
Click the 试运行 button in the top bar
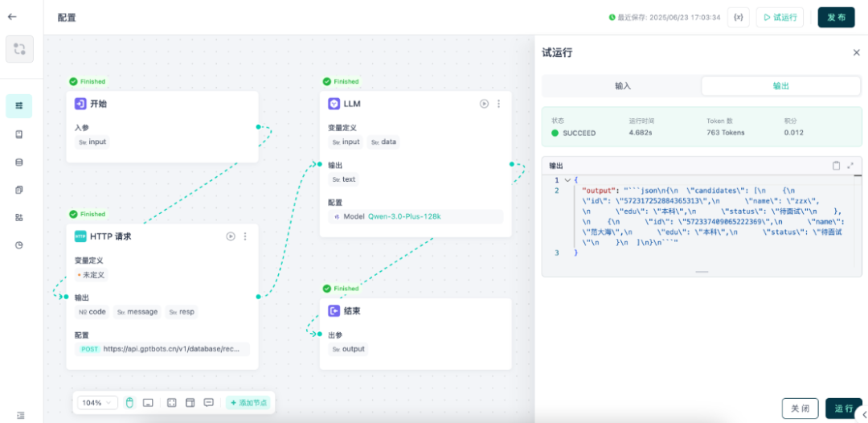(780, 17)
